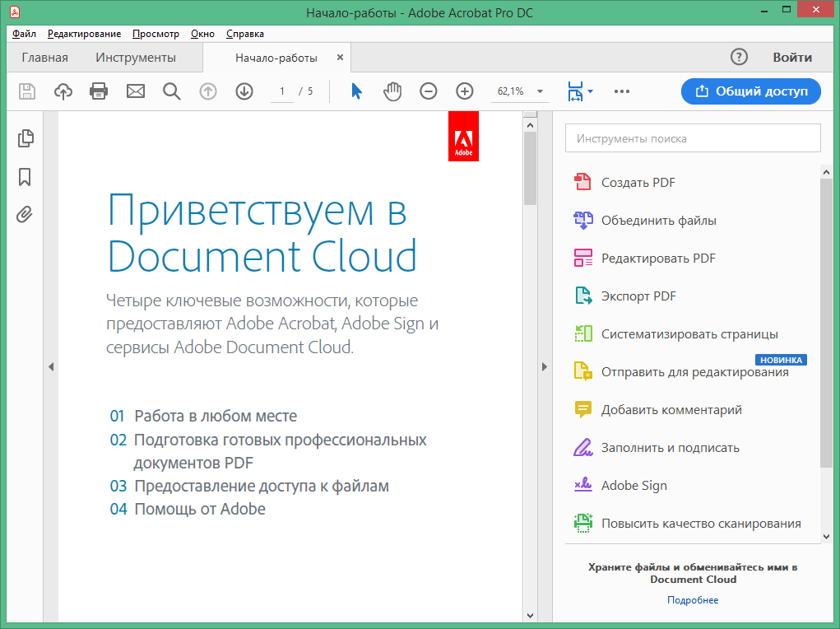840x629 pixels.
Task: Show page thumbnails panel
Action: pyautogui.click(x=26, y=138)
